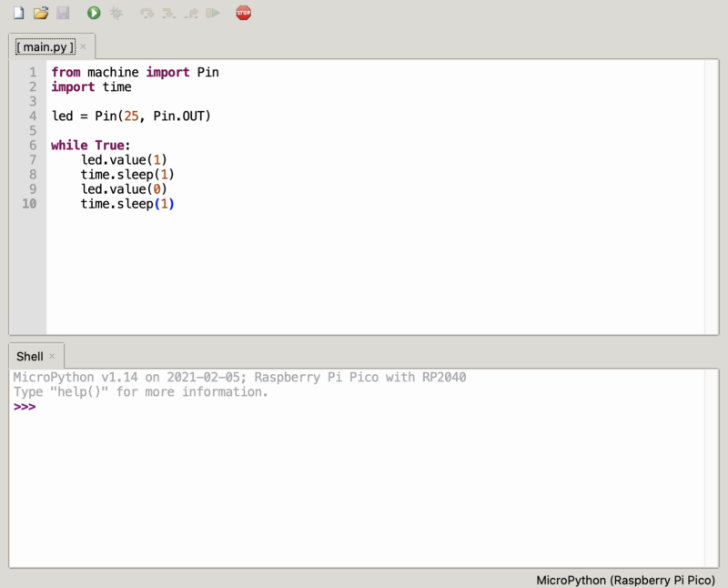Image resolution: width=728 pixels, height=588 pixels.
Task: Place cursor on the 'while True:' line
Action: pyautogui.click(x=91, y=146)
